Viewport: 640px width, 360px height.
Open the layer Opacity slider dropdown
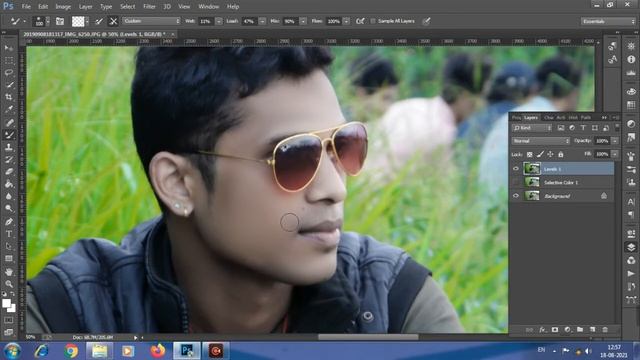click(x=615, y=141)
